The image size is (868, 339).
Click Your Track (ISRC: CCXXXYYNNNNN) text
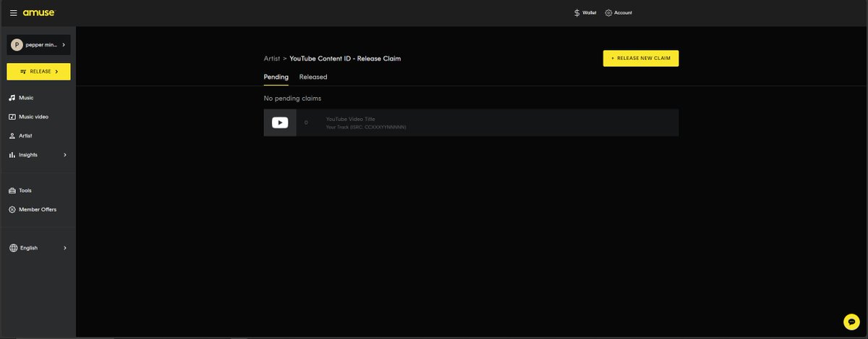pos(366,127)
